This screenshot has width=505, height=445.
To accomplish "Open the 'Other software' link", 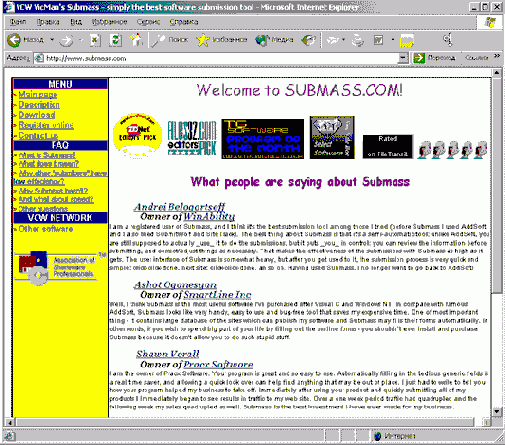I will pyautogui.click(x=46, y=229).
